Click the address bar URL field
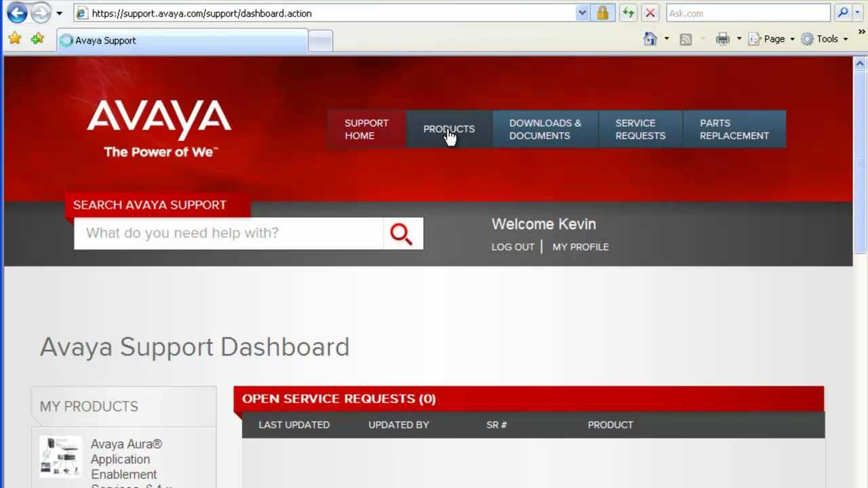 324,13
